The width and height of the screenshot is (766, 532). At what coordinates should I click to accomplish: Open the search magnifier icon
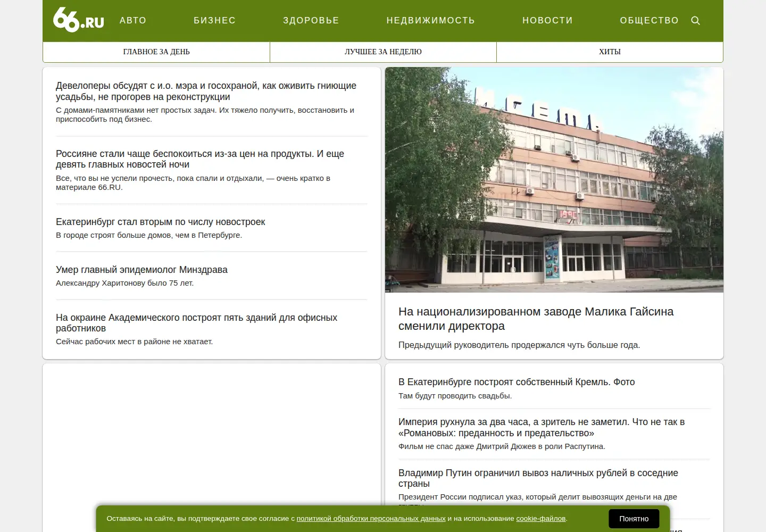(x=695, y=21)
